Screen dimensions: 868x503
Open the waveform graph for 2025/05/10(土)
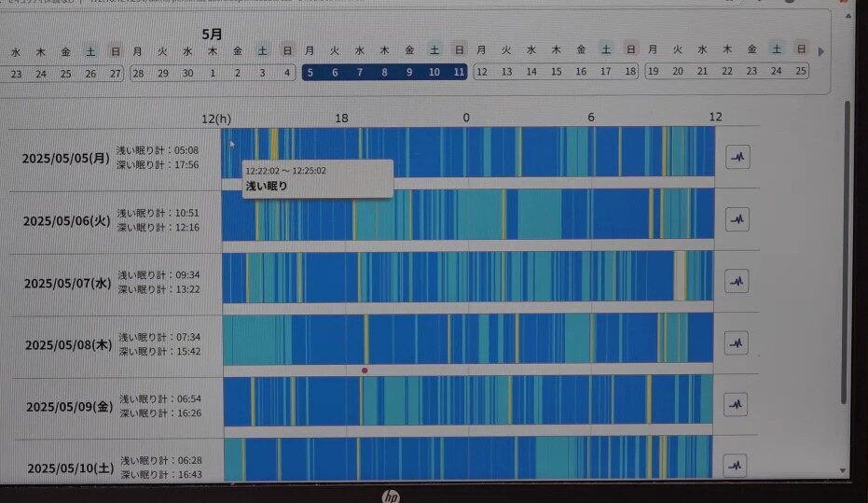[737, 465]
